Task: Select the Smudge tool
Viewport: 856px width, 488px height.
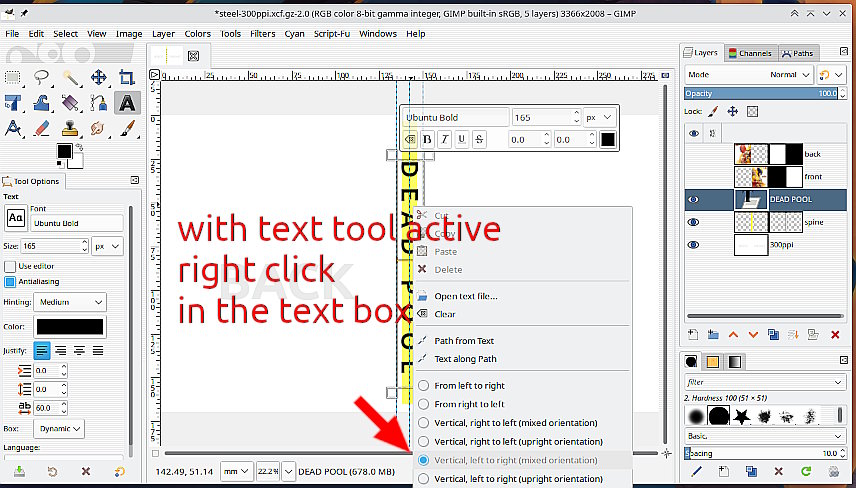Action: click(99, 129)
